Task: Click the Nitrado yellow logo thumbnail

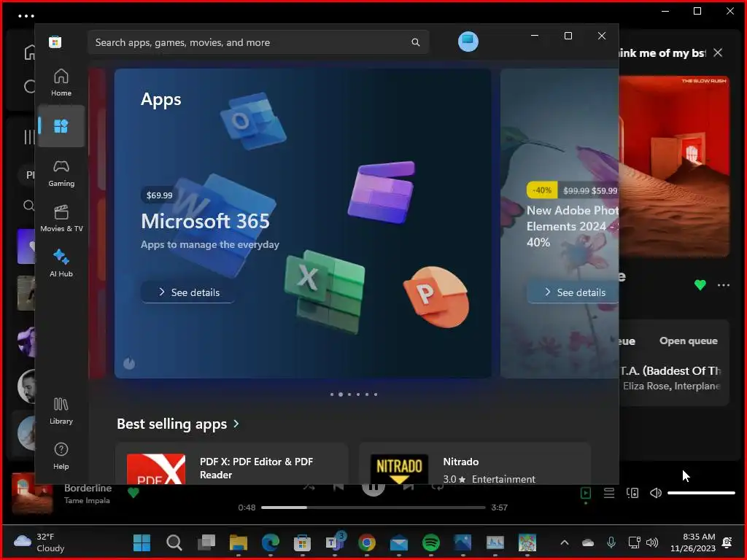Action: click(399, 470)
